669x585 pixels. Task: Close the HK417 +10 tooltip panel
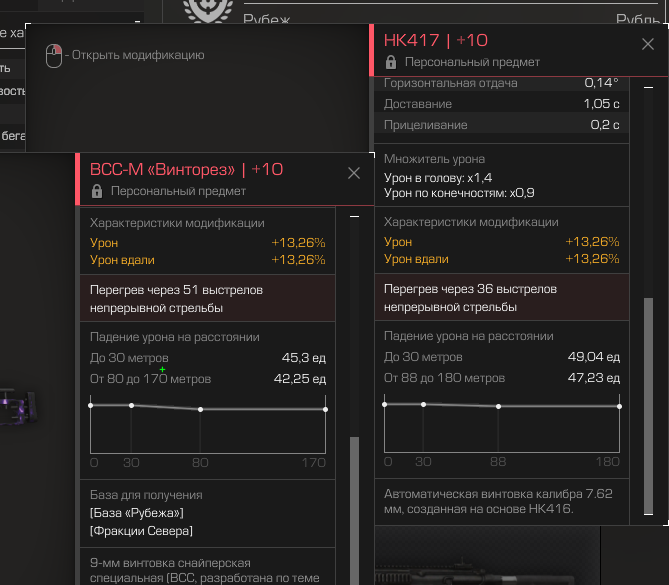pyautogui.click(x=648, y=44)
